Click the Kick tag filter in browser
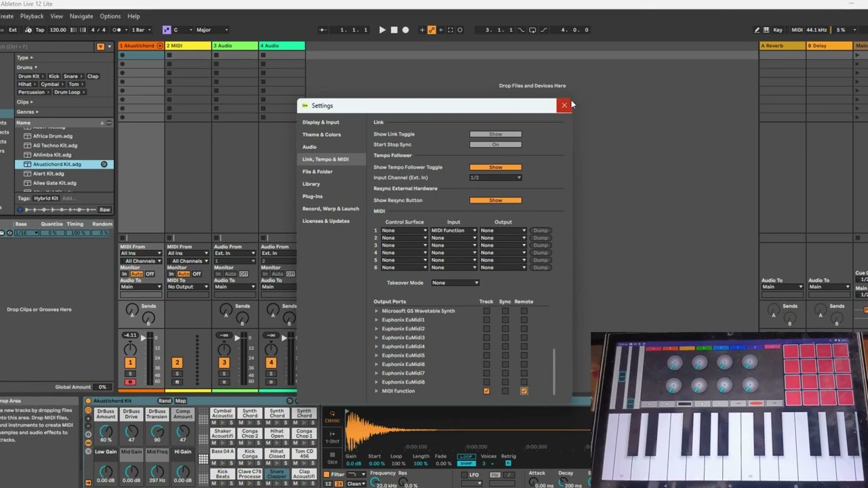868x488 pixels. coord(54,77)
